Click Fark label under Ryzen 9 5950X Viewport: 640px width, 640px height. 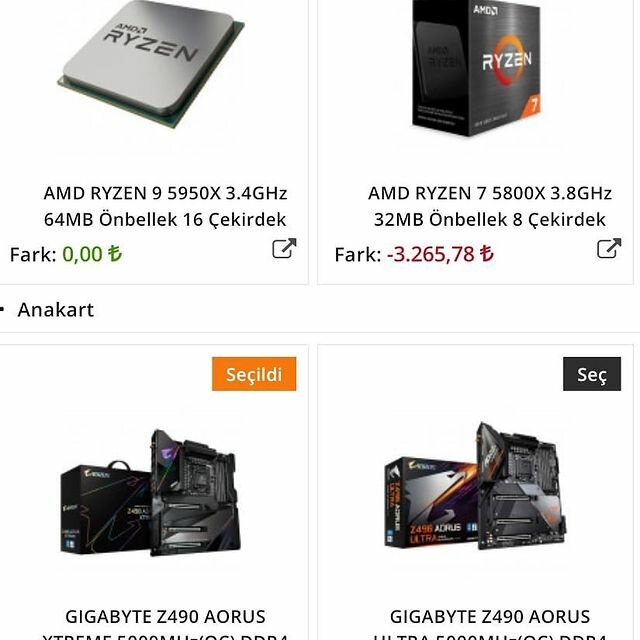pyautogui.click(x=33, y=254)
